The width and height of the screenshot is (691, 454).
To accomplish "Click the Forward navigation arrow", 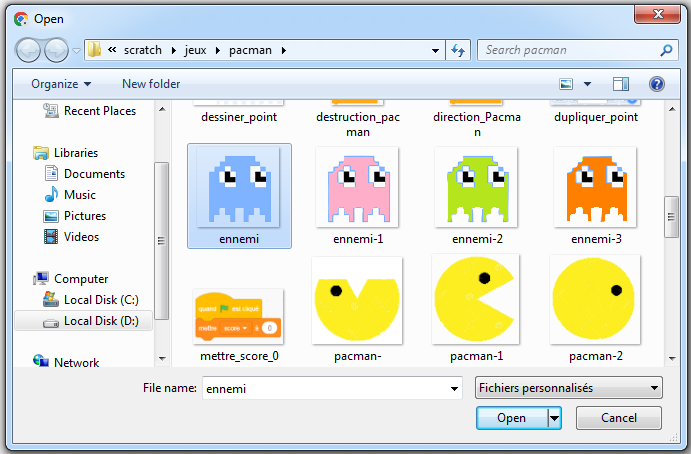I will point(56,50).
